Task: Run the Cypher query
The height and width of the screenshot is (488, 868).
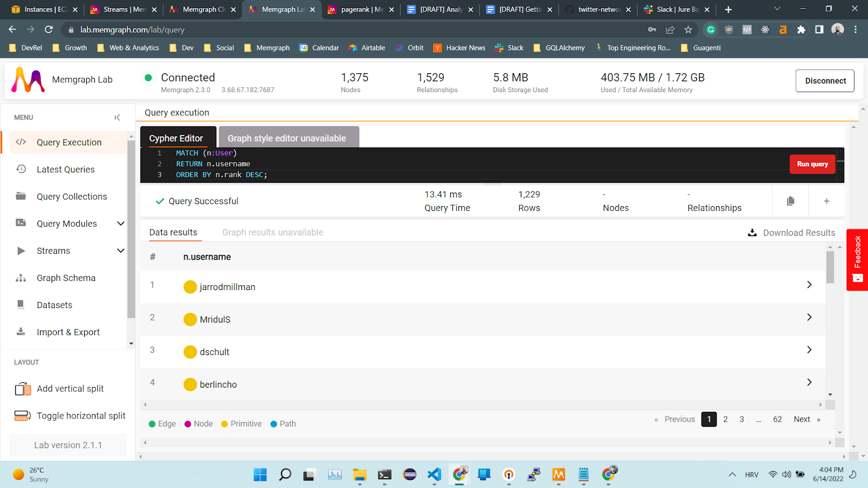Action: pyautogui.click(x=812, y=164)
